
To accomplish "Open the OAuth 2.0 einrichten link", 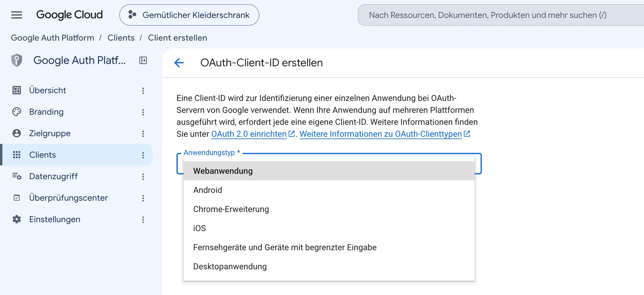I will click(249, 134).
